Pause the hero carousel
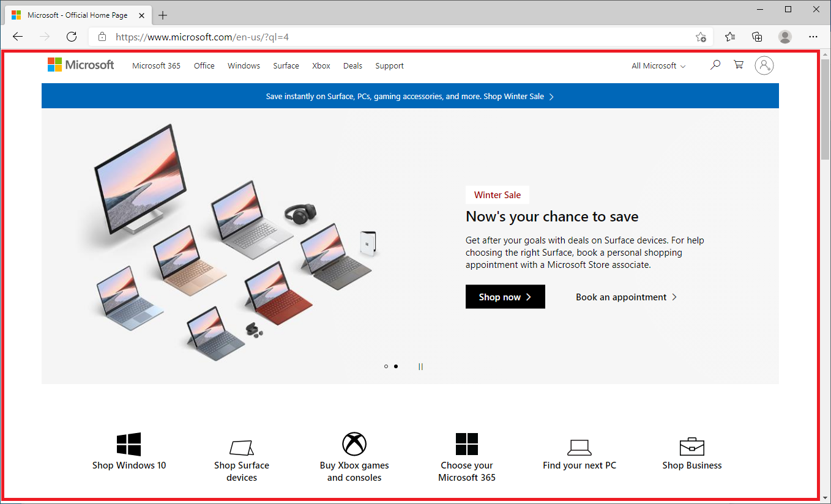Screen dimensions: 831x504 (x=421, y=366)
